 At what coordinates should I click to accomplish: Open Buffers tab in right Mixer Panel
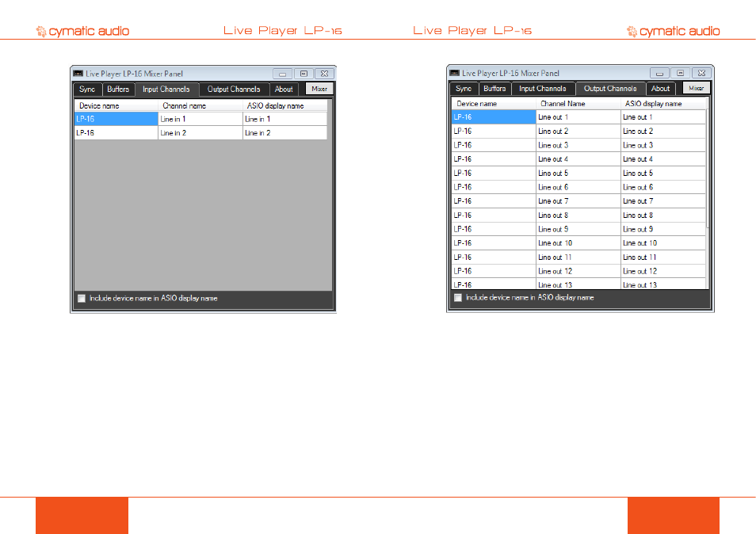click(x=494, y=90)
